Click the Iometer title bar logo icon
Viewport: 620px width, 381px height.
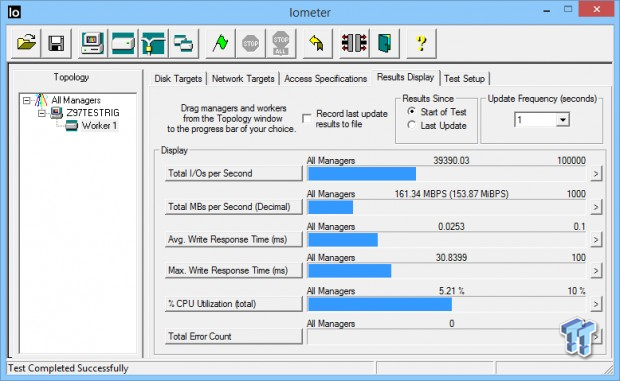coord(14,12)
